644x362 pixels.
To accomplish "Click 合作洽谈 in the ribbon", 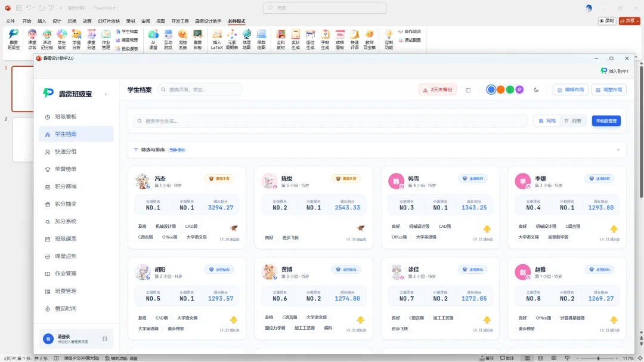I will (410, 32).
